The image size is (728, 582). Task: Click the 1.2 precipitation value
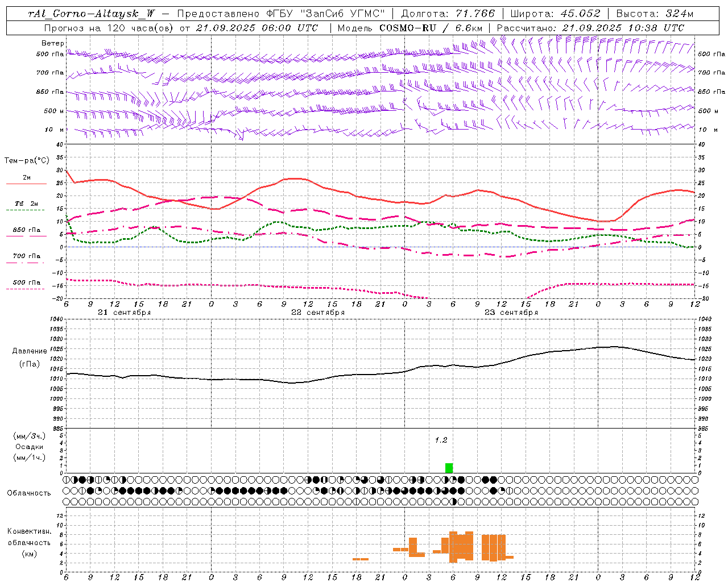click(x=441, y=440)
